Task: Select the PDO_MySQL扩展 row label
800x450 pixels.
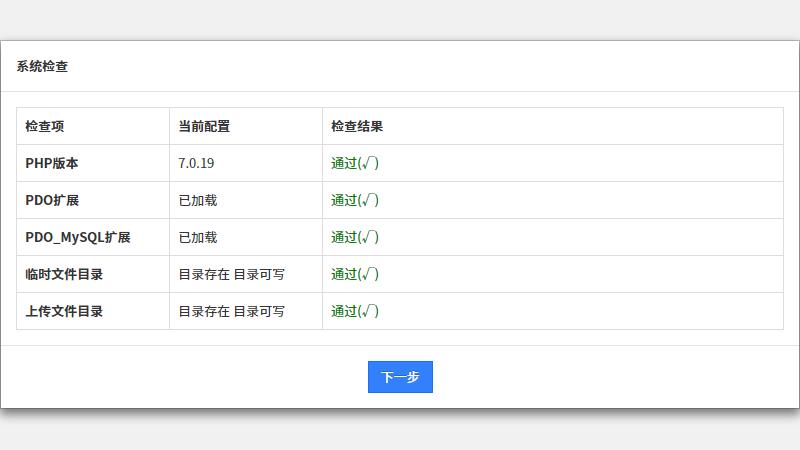Action: click(x=78, y=237)
